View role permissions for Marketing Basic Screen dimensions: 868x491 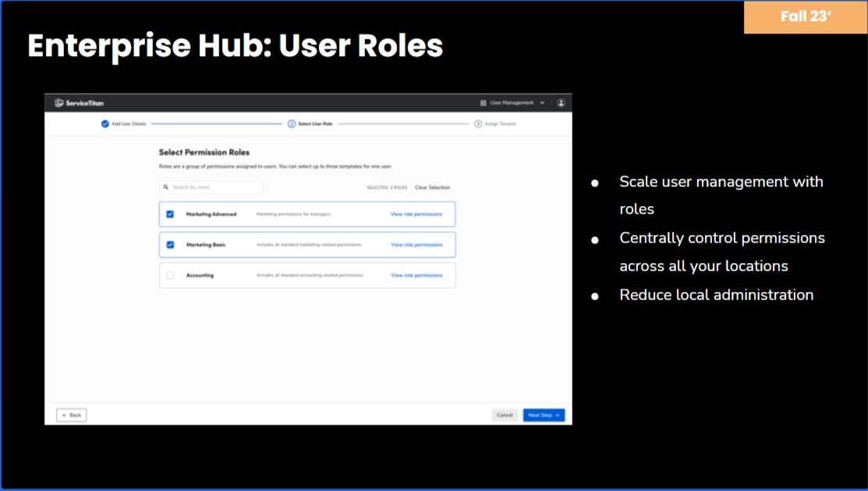pyautogui.click(x=416, y=245)
